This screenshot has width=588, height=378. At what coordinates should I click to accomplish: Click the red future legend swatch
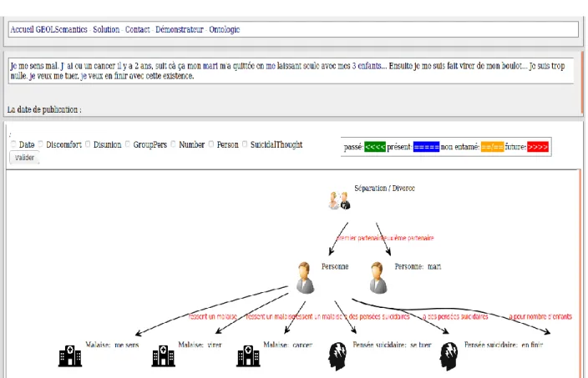tap(538, 147)
